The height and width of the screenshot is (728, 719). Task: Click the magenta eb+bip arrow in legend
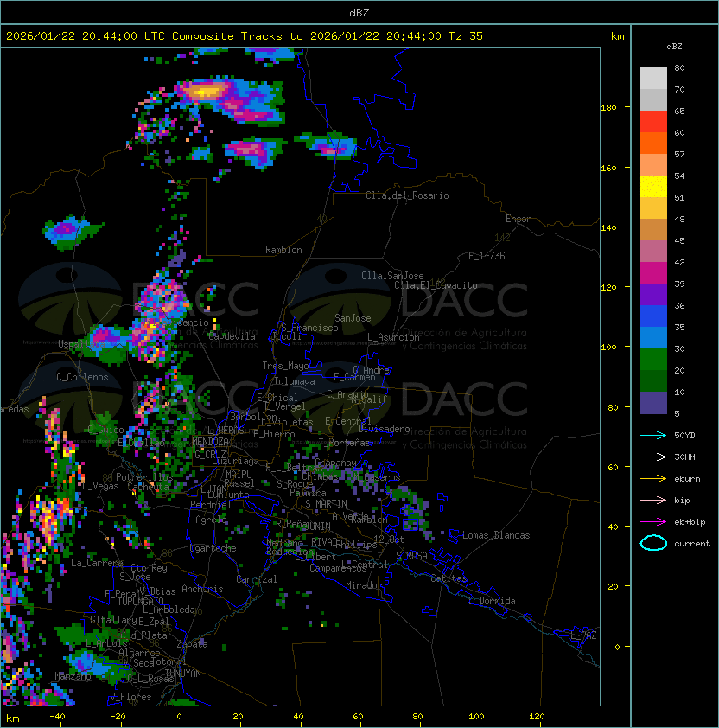point(653,522)
